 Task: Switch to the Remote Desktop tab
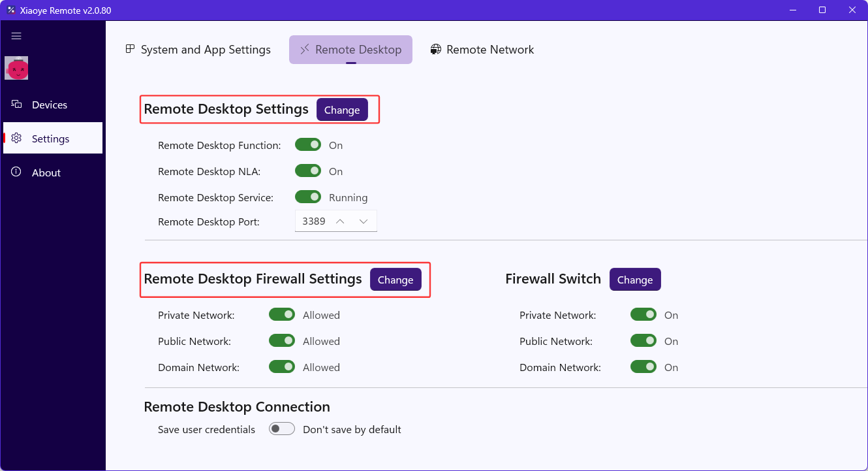(350, 50)
